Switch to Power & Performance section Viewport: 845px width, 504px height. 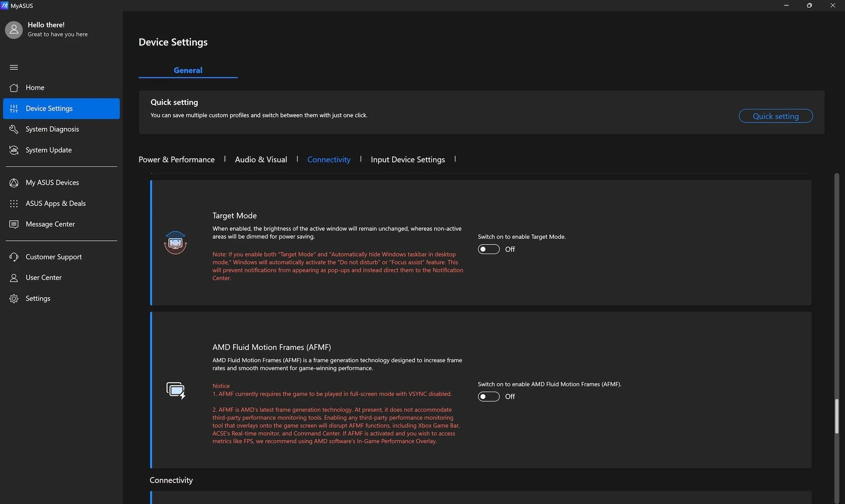pyautogui.click(x=176, y=160)
